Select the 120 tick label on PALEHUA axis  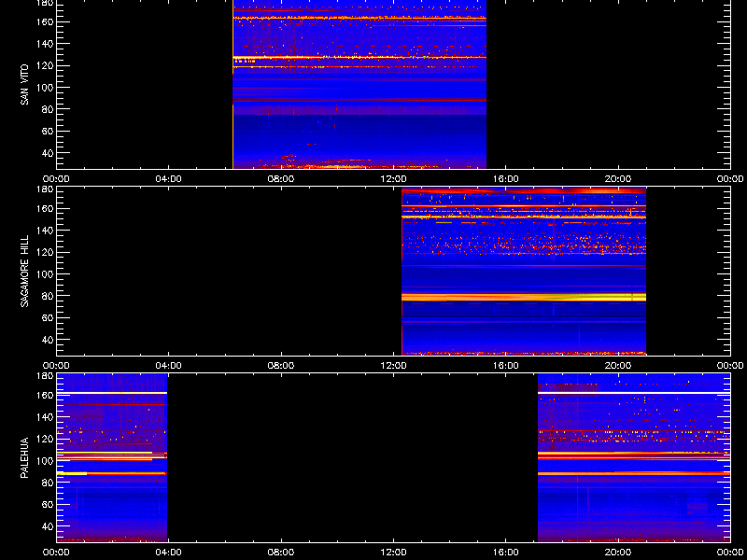[45, 439]
